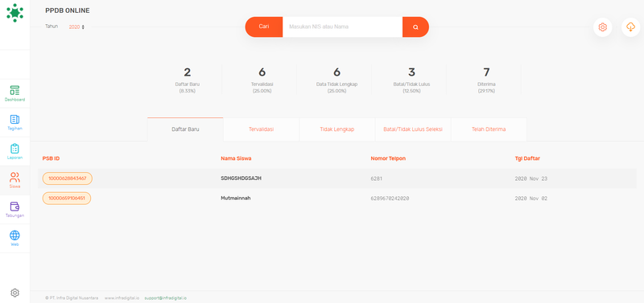Image resolution: width=644 pixels, height=303 pixels.
Task: Click student name SDHGSHDGSAJH
Action: tap(241, 178)
